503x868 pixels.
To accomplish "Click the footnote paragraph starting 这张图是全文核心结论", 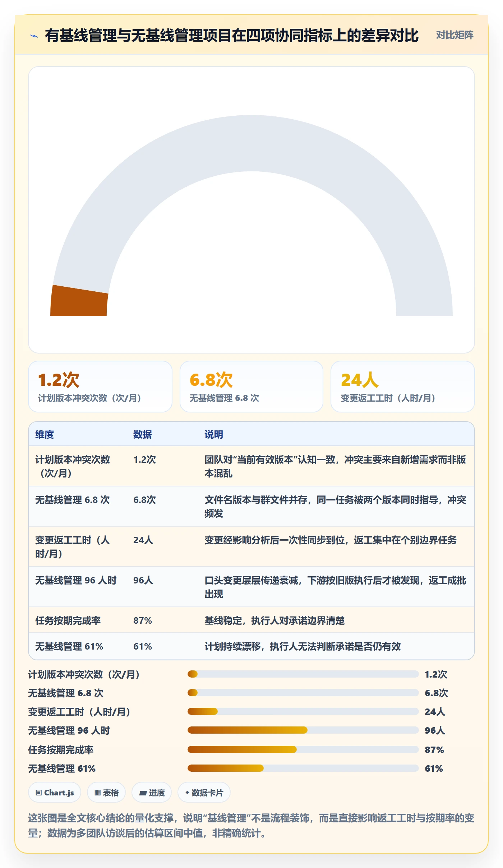I will click(251, 825).
